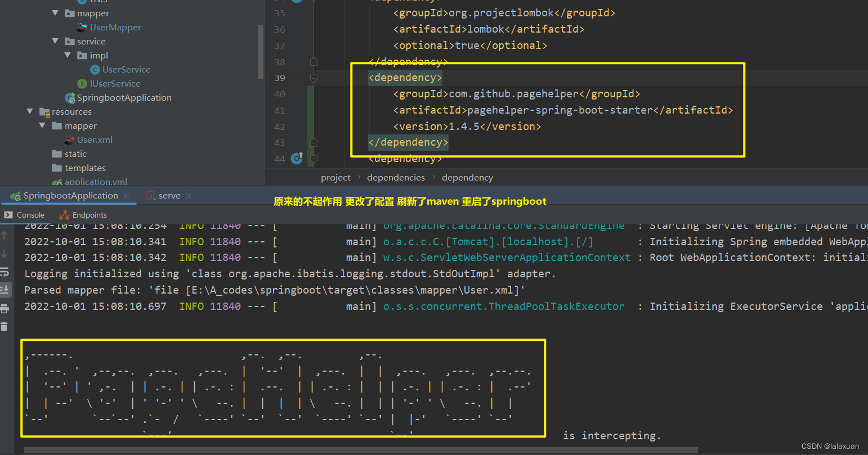Click the Endpoints tab icon
The width and height of the screenshot is (868, 455).
[x=64, y=215]
